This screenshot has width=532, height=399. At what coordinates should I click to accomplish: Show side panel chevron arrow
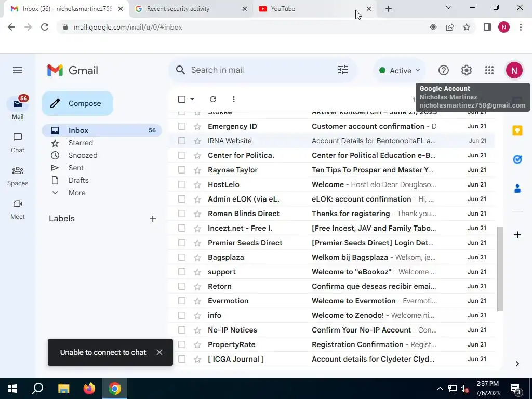(517, 364)
